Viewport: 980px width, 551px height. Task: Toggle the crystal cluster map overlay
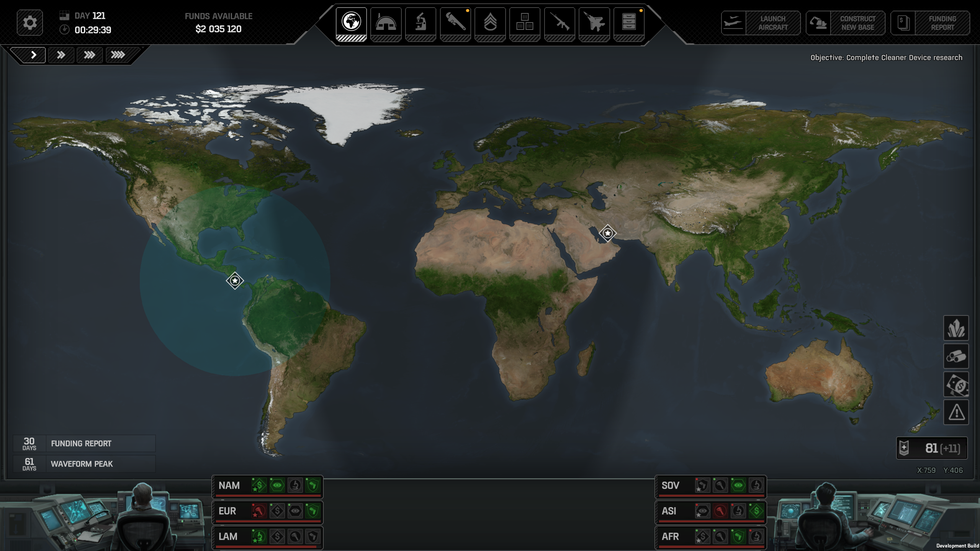pyautogui.click(x=956, y=328)
